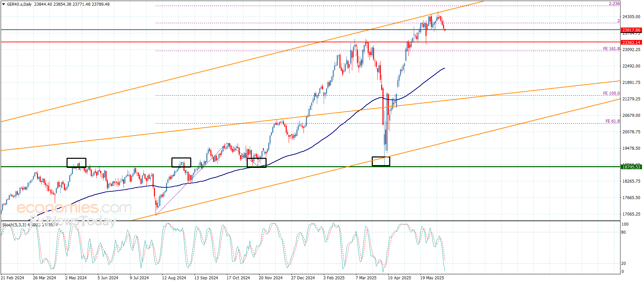Click the 19 May 2025 date label
This screenshot has width=644, height=282.
click(x=432, y=278)
